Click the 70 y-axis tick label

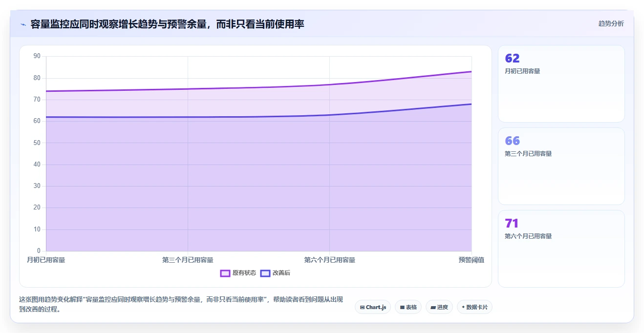pos(37,100)
